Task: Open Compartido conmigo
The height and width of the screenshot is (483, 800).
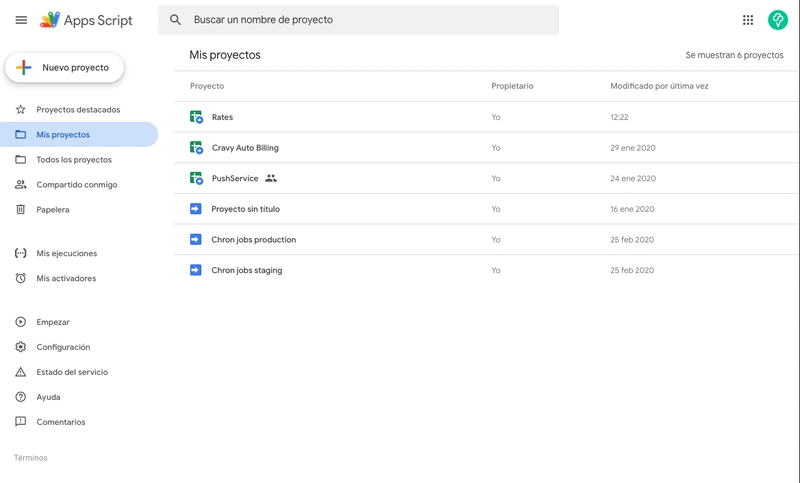Action: pyautogui.click(x=79, y=184)
